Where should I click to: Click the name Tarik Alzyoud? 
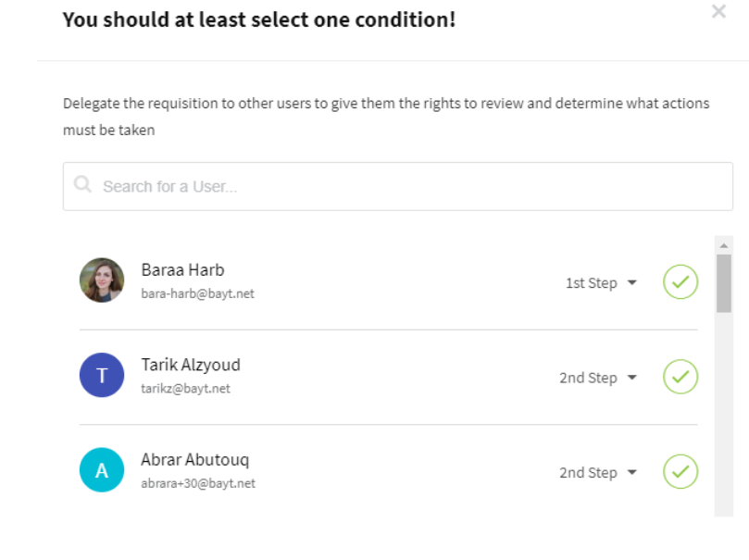coord(191,365)
